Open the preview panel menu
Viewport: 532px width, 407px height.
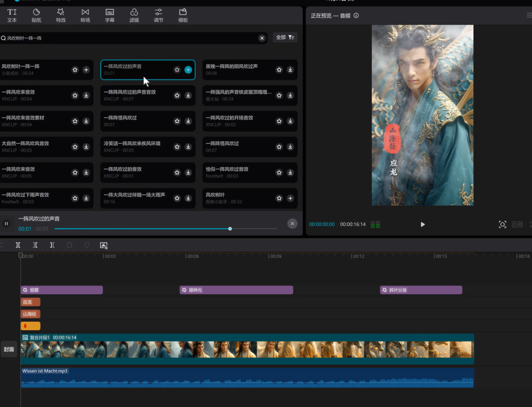coord(529,15)
